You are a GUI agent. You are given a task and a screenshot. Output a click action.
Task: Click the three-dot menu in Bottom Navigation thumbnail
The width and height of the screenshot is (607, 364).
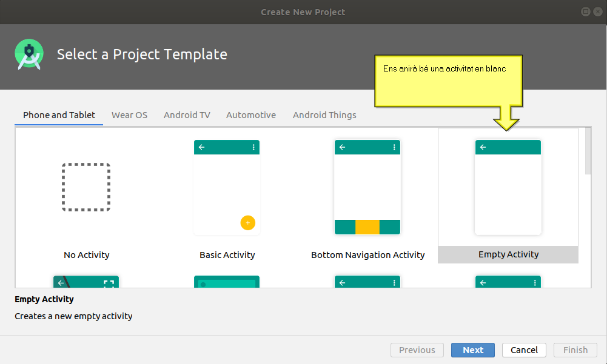(x=394, y=147)
